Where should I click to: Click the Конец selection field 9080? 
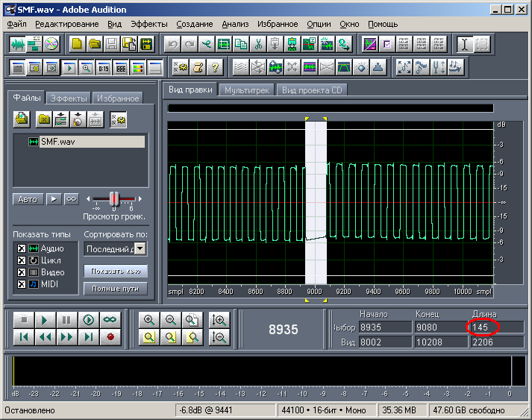pos(441,327)
